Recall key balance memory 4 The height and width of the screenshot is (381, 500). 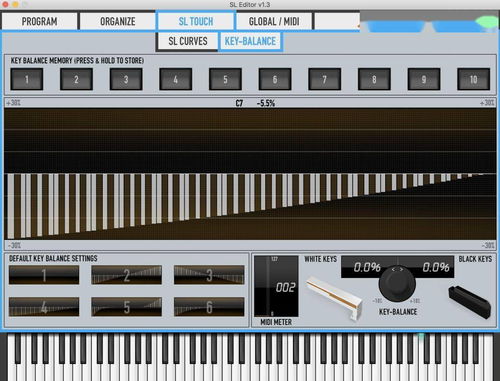tap(176, 79)
